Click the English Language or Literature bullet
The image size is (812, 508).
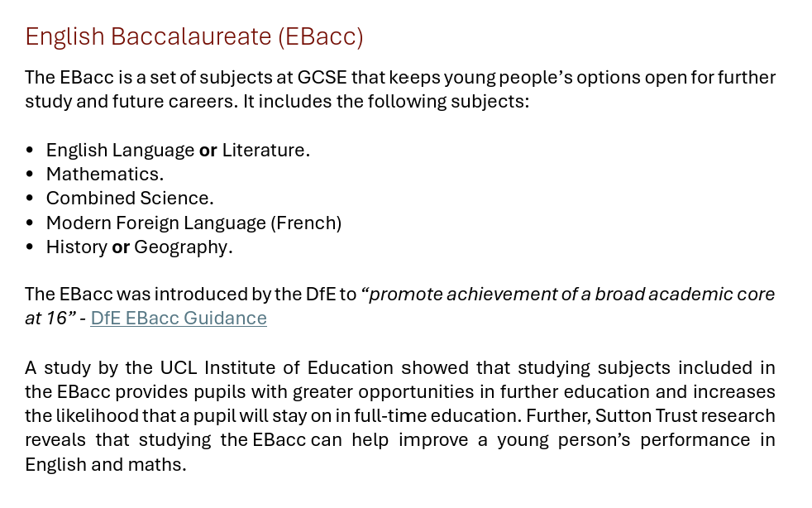pos(178,151)
